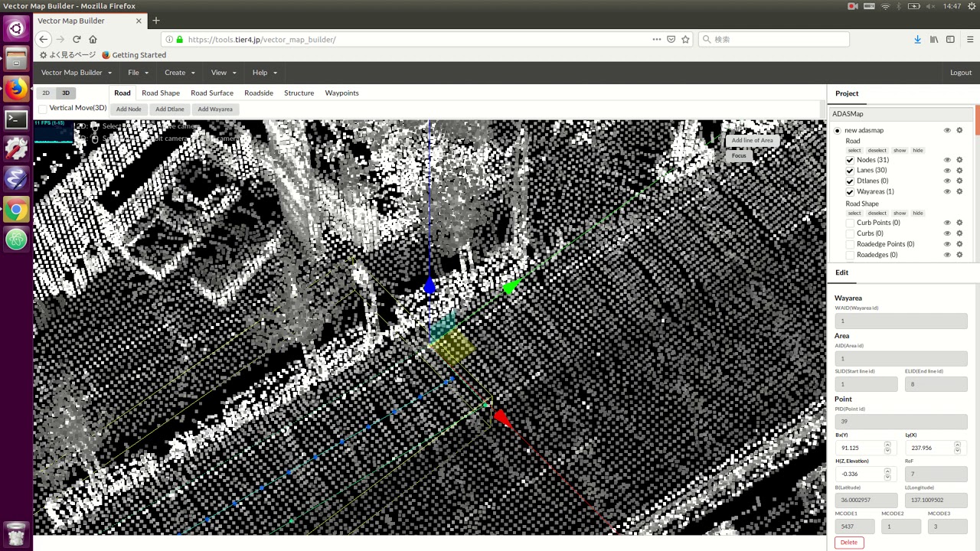Go to Firefox home page
Image resolution: width=980 pixels, height=551 pixels.
[93, 39]
